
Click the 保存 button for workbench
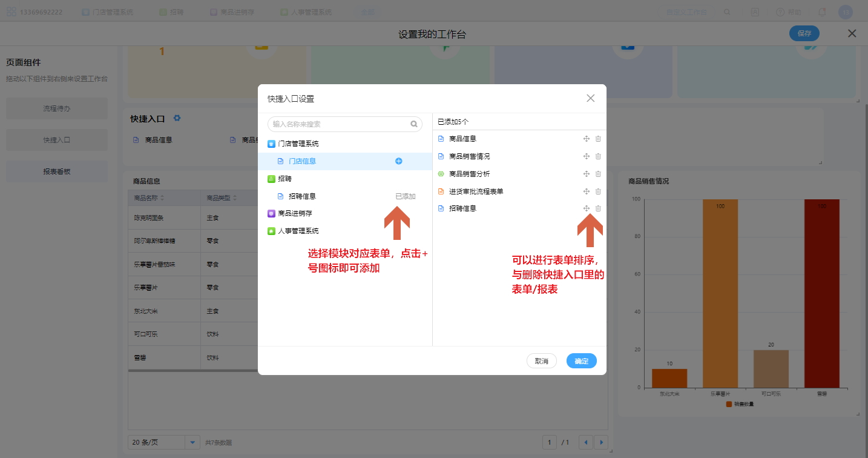coord(804,34)
